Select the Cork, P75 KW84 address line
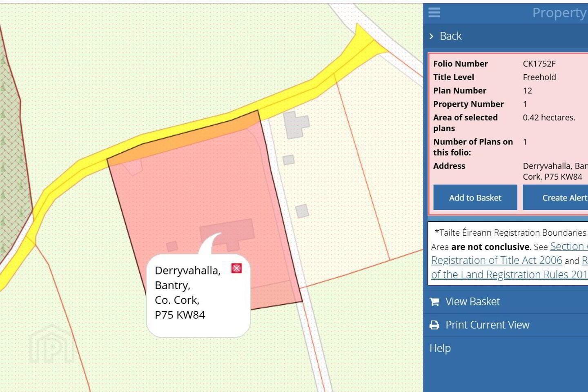The width and height of the screenshot is (588, 392). point(552,177)
